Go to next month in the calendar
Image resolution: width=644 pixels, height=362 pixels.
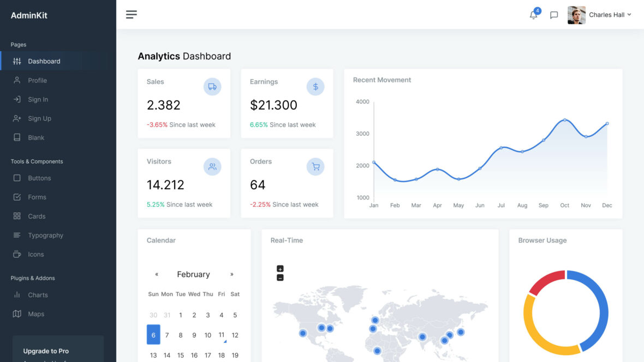(231, 274)
